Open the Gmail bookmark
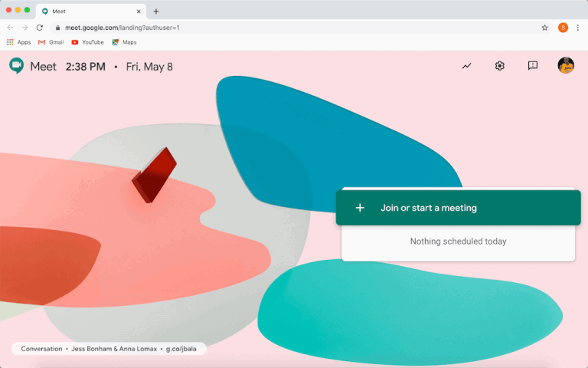The image size is (588, 368). tap(51, 42)
